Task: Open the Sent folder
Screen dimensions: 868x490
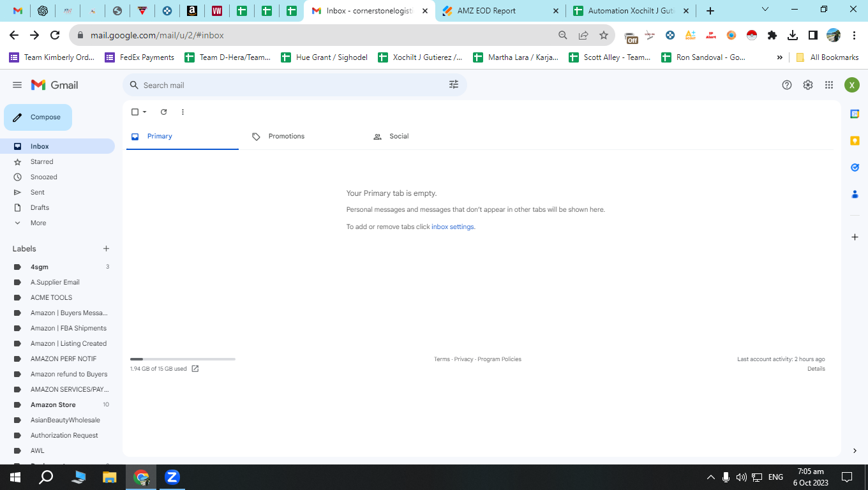Action: point(57,192)
